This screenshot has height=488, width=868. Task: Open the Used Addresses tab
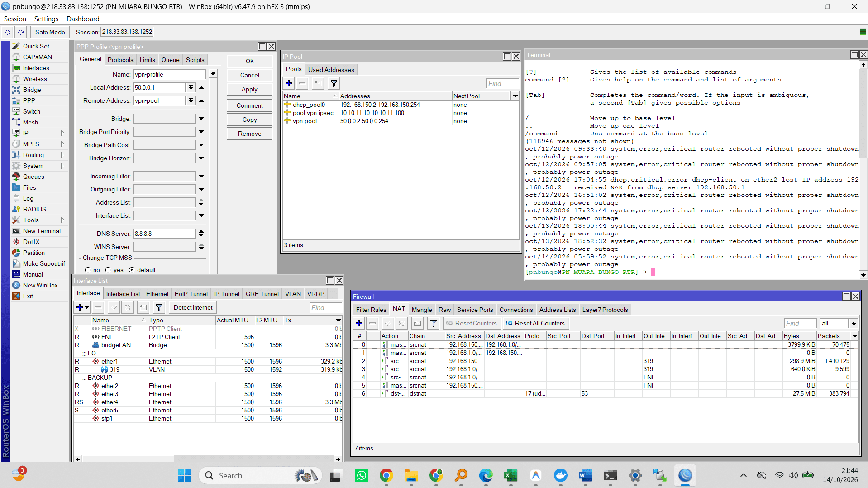coord(331,70)
